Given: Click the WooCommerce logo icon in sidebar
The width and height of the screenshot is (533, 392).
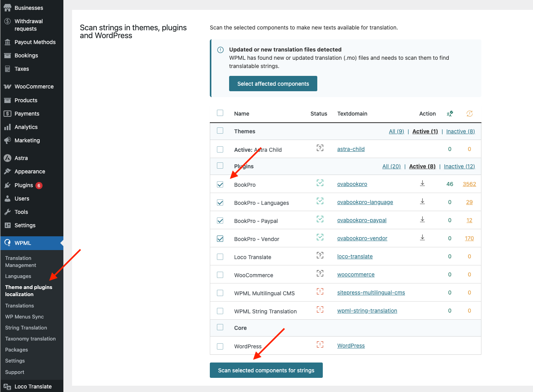Looking at the screenshot, I should pyautogui.click(x=7, y=86).
